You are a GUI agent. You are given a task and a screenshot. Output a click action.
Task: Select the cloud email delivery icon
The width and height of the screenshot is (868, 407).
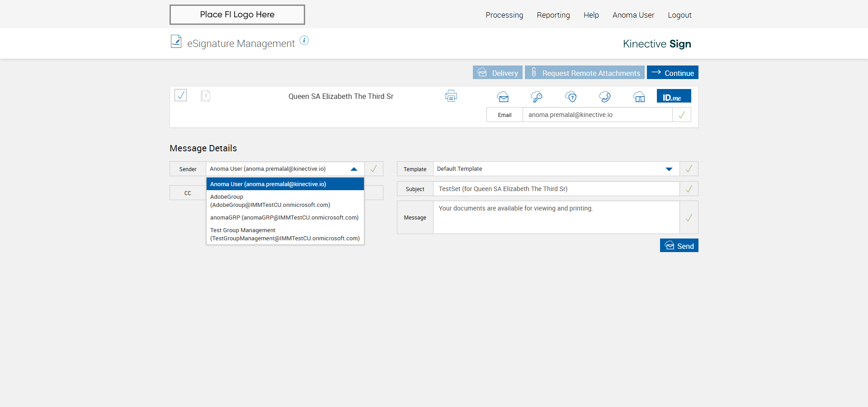(x=503, y=97)
